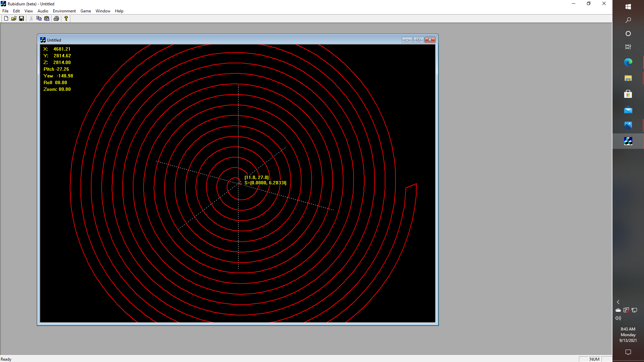Viewport: 644px width, 362px height.
Task: Click the Yaw -148.98 readout
Action: point(58,76)
